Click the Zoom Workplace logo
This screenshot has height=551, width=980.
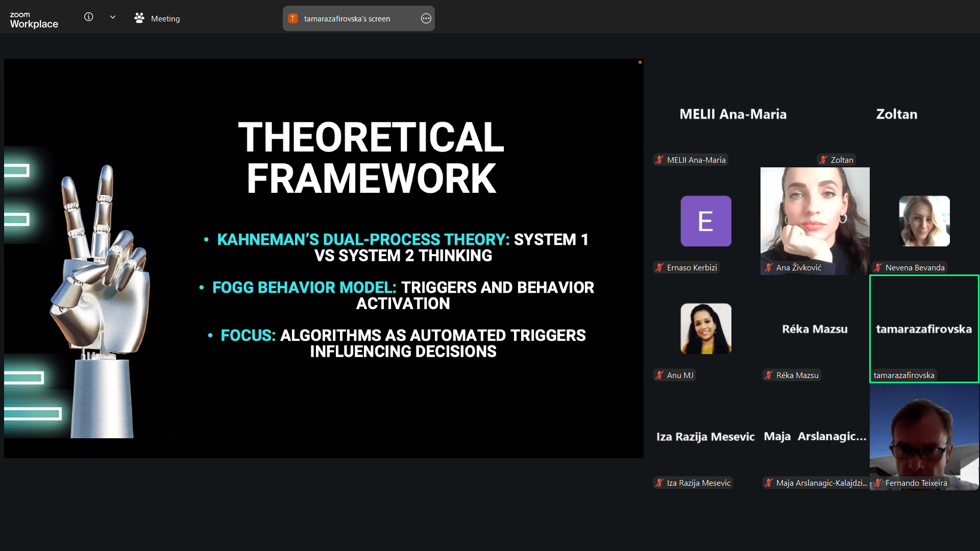[34, 19]
